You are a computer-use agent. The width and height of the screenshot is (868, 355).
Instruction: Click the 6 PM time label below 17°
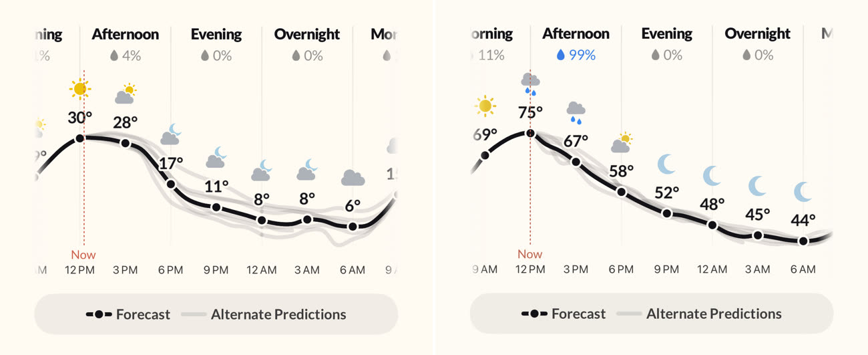(171, 270)
